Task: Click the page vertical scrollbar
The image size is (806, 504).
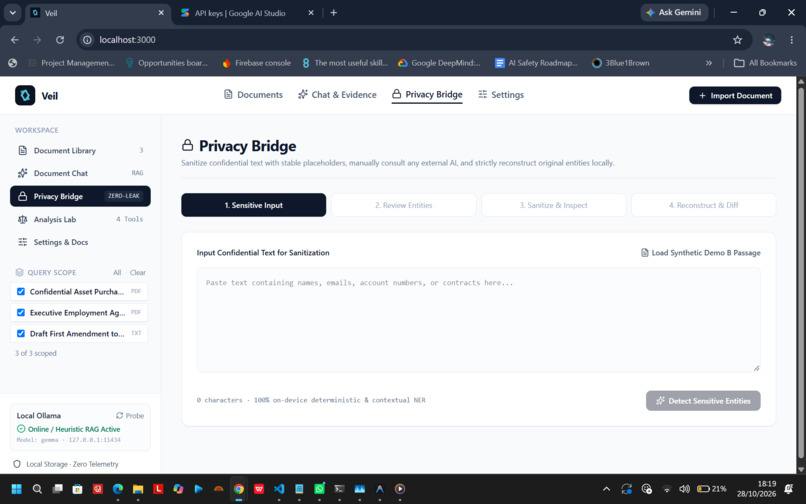Action: click(x=800, y=273)
